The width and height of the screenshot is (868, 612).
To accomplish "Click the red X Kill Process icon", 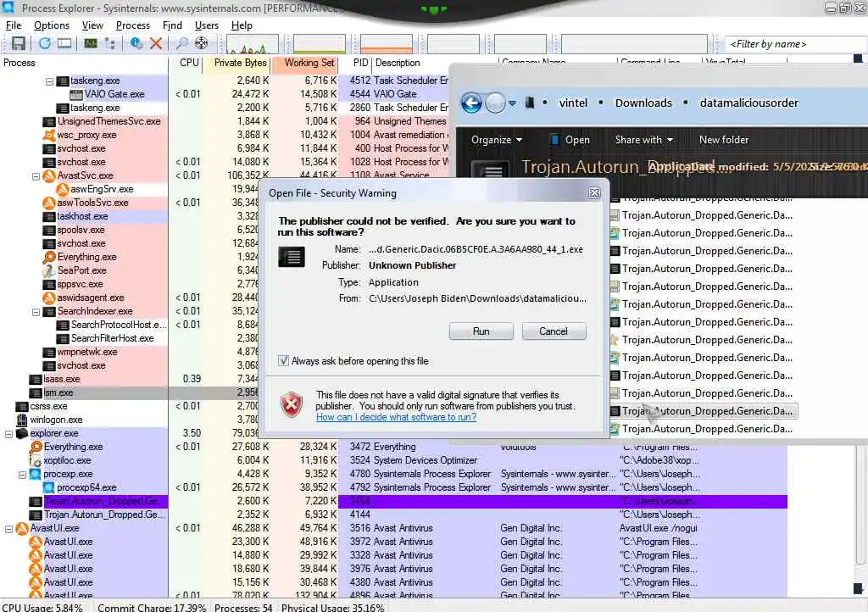I will tap(156, 43).
